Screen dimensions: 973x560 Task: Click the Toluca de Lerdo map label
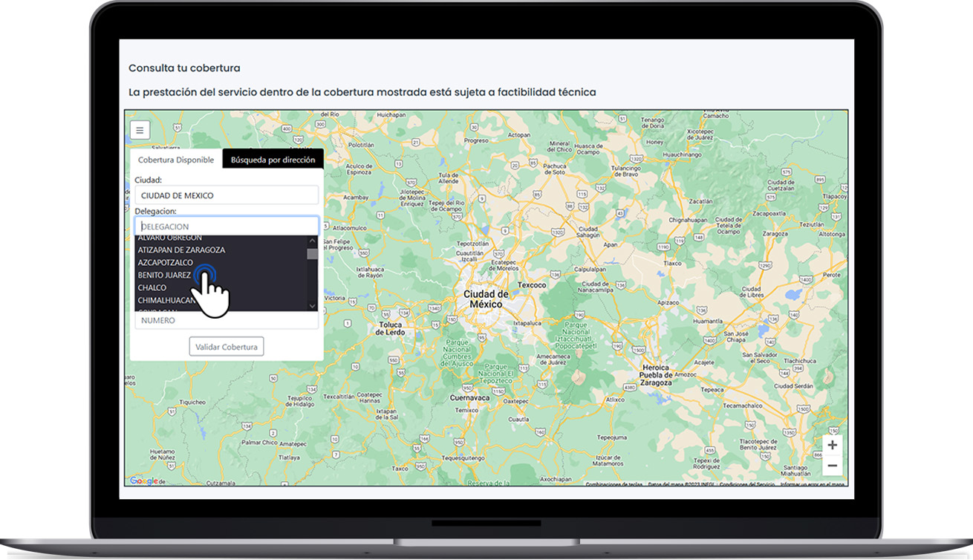coord(391,329)
